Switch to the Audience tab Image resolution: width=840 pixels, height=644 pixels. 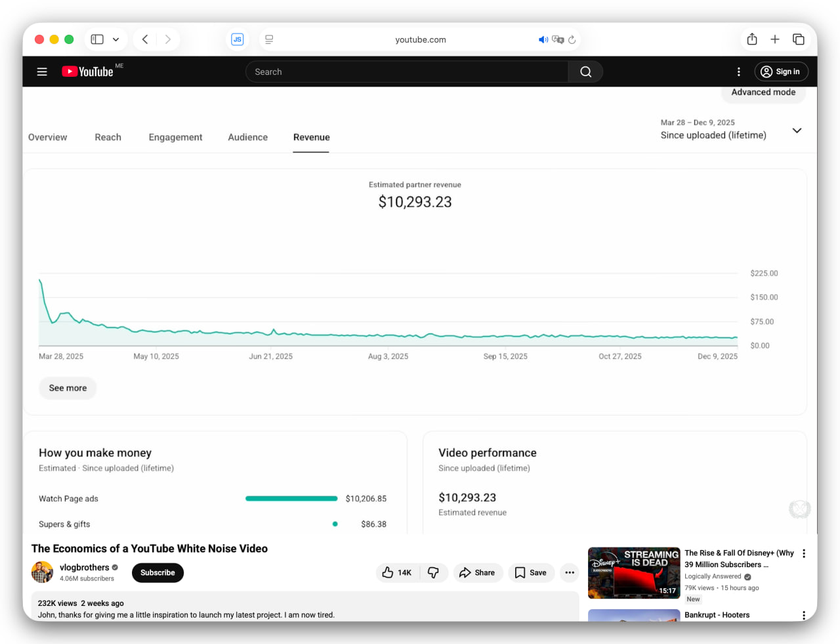click(x=247, y=137)
